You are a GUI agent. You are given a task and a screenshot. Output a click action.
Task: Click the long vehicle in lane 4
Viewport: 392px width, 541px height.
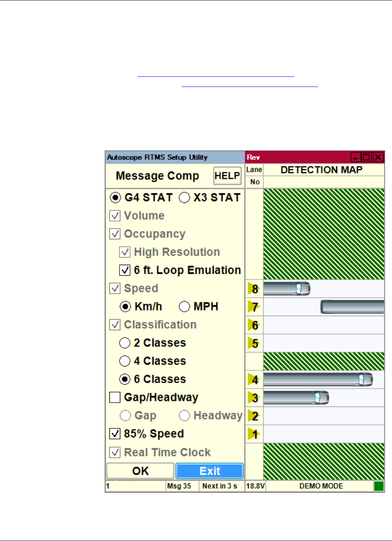point(318,379)
